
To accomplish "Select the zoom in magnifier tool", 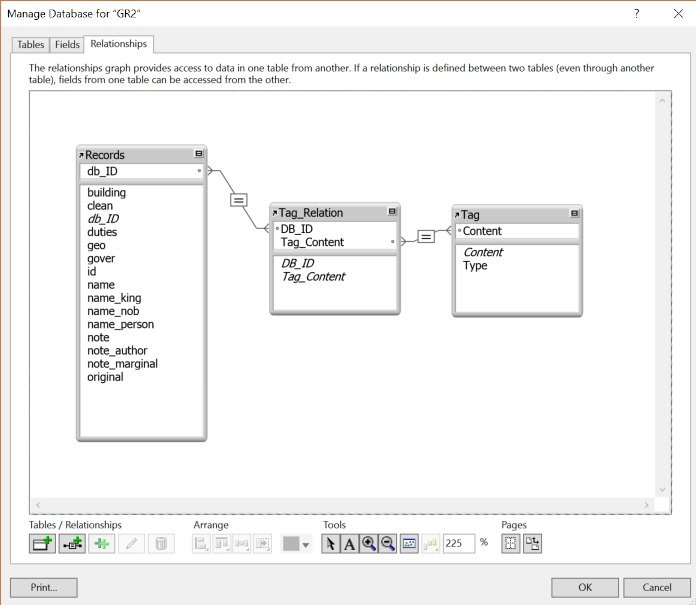I will tap(369, 543).
